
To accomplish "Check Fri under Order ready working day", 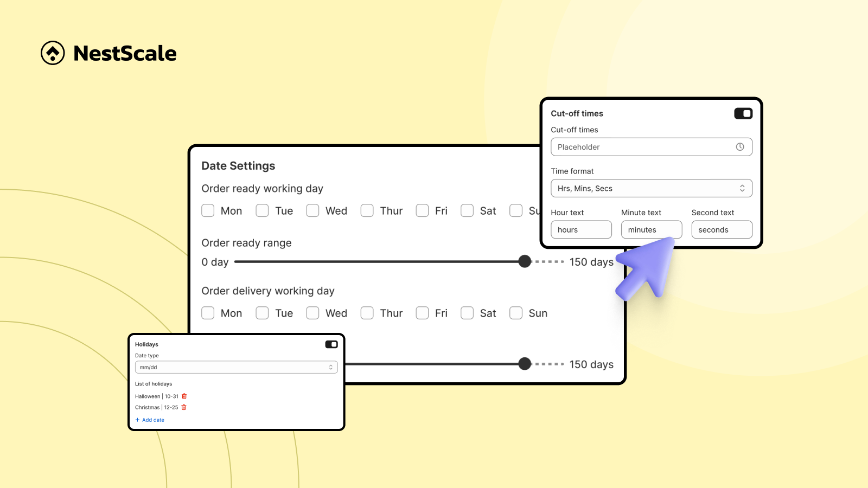I will click(x=422, y=210).
